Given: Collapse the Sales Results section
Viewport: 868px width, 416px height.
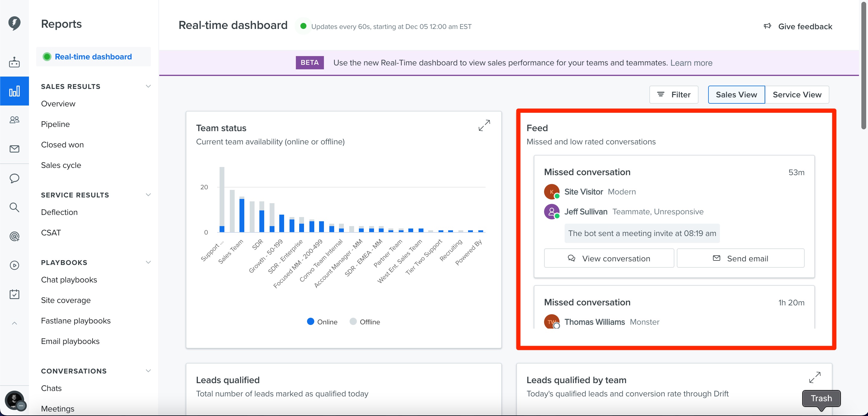Looking at the screenshot, I should (x=148, y=86).
